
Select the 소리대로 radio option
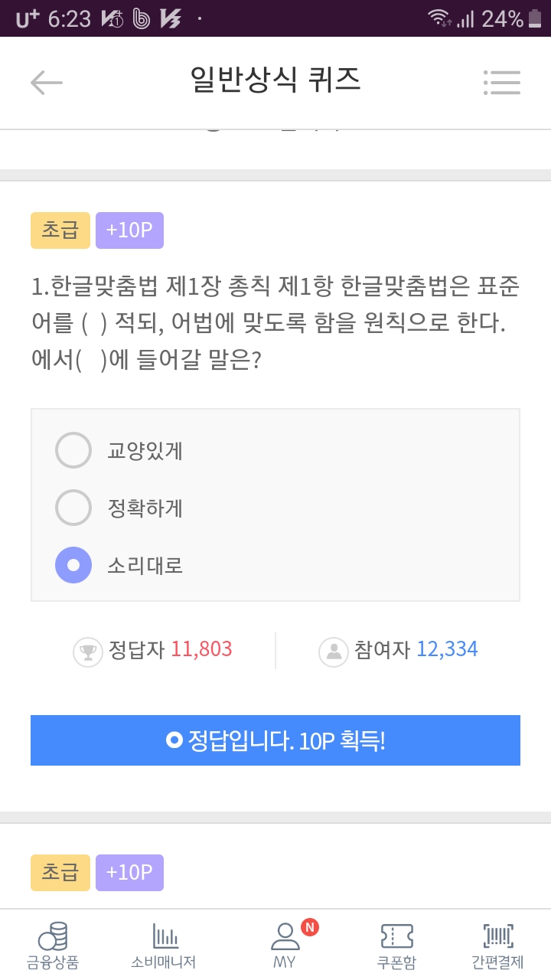(73, 566)
